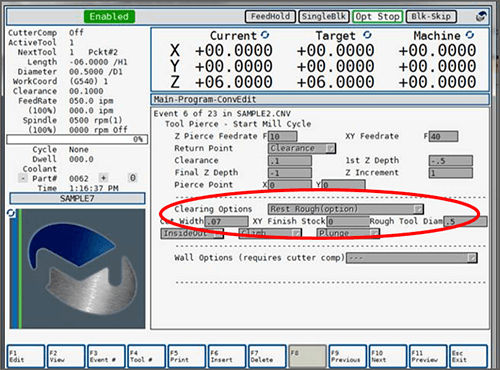This screenshot has height=370, width=500.
Task: Click the Pierce Point X field
Action: click(x=290, y=185)
